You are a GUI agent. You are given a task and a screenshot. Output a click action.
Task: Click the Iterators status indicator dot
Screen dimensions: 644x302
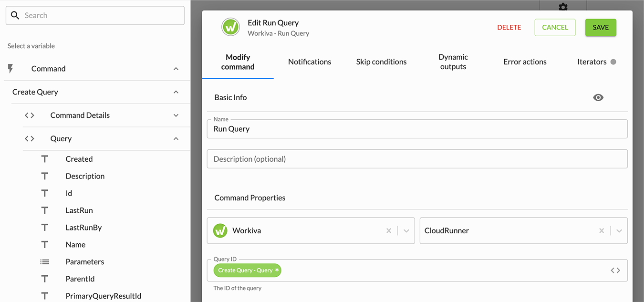click(613, 62)
